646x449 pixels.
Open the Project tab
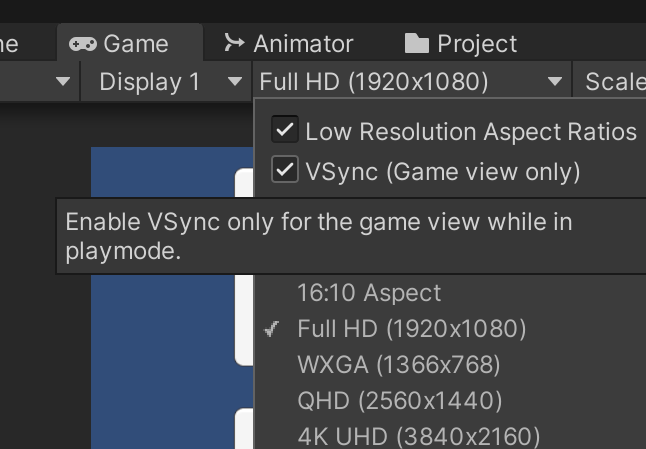tap(461, 43)
